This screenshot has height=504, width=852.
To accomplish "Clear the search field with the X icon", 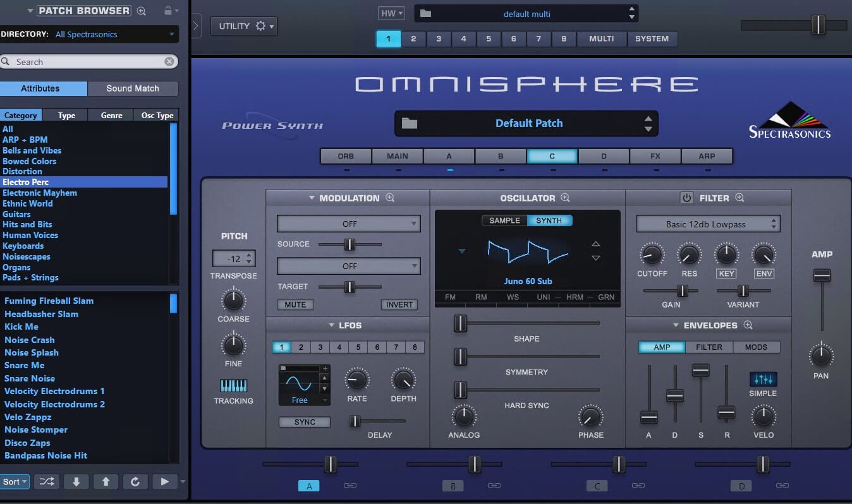I will pos(169,61).
